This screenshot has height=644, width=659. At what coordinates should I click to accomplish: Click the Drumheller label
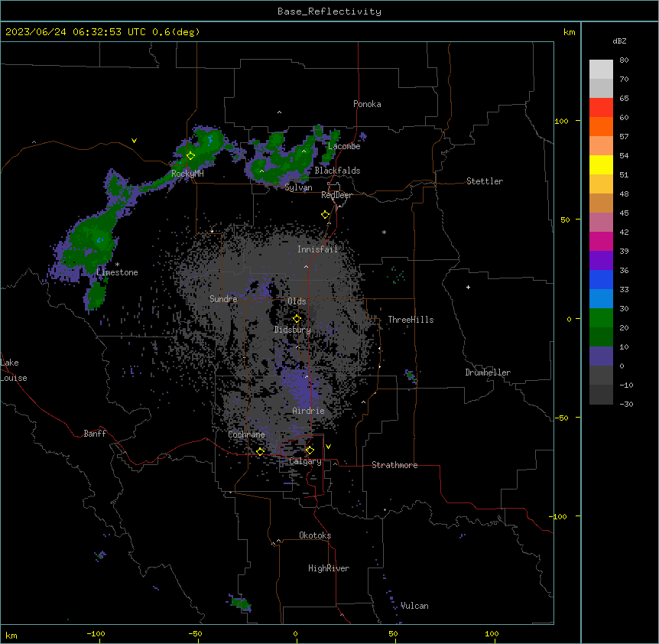click(488, 372)
